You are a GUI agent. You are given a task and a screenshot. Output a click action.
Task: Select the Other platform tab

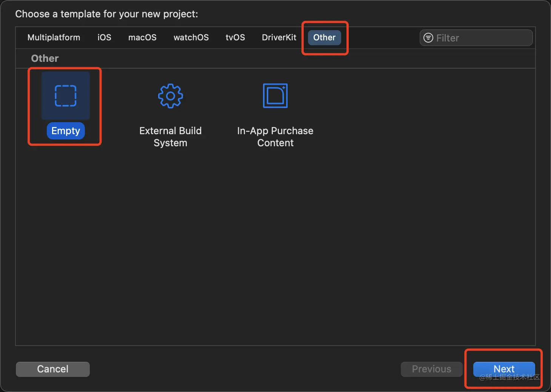point(324,37)
